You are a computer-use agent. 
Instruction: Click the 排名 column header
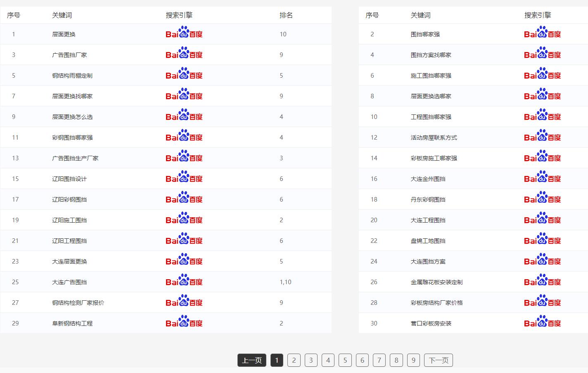[x=286, y=15]
